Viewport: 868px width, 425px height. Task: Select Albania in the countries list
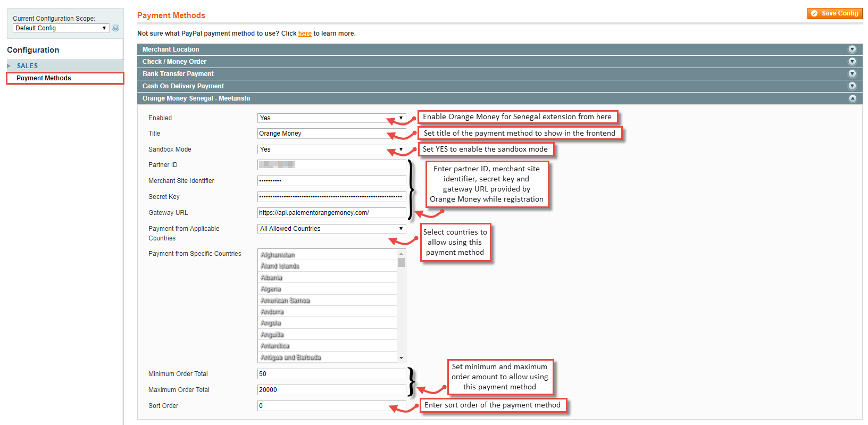327,278
